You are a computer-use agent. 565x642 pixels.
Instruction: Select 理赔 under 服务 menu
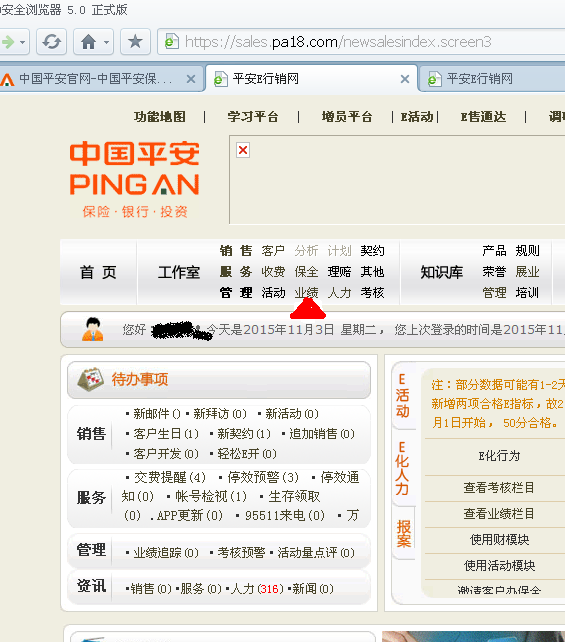coord(339,271)
